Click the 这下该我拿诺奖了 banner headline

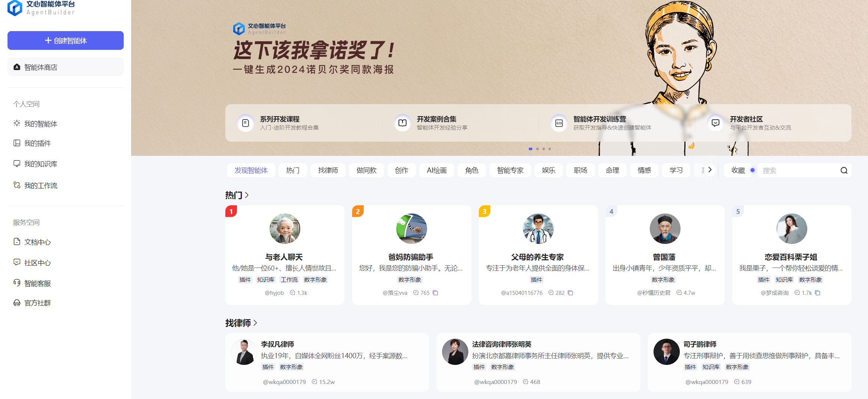313,50
